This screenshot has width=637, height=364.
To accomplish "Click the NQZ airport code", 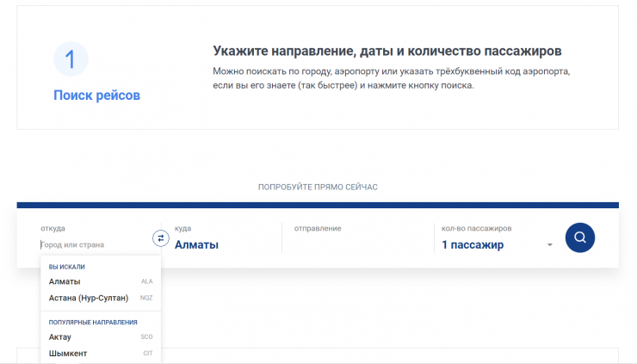I will [x=145, y=298].
